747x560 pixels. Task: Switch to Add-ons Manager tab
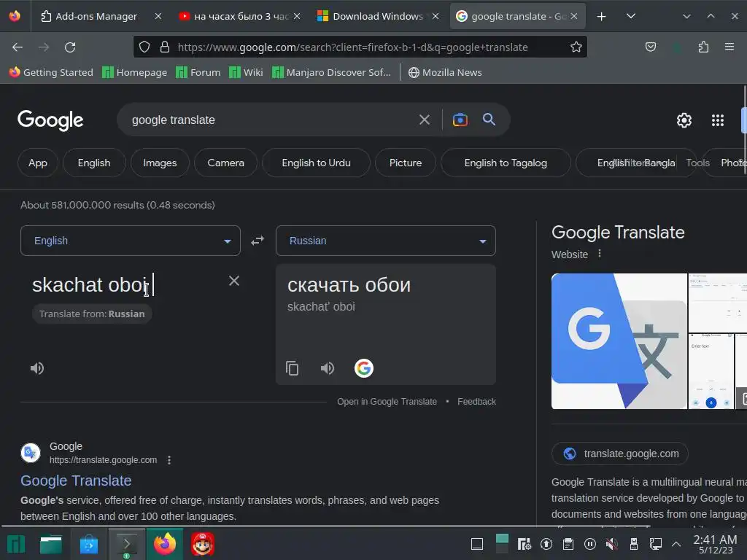(x=97, y=16)
